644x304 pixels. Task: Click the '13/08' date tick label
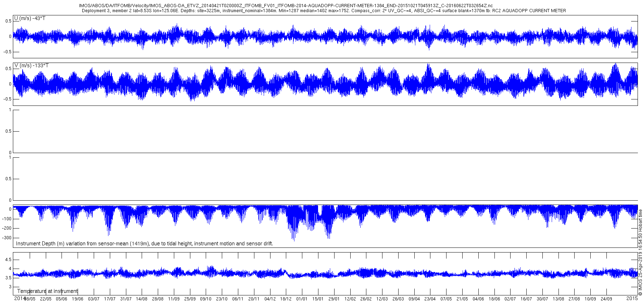pyautogui.click(x=558, y=299)
